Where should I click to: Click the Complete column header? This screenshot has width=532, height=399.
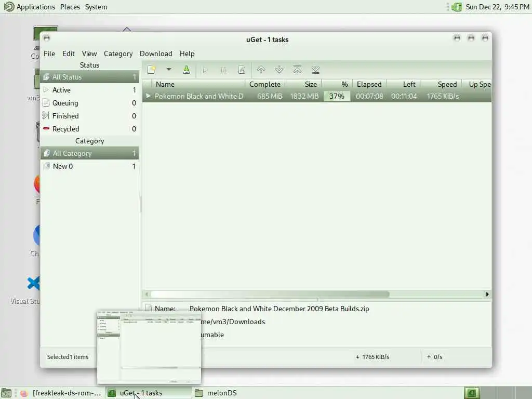264,84
